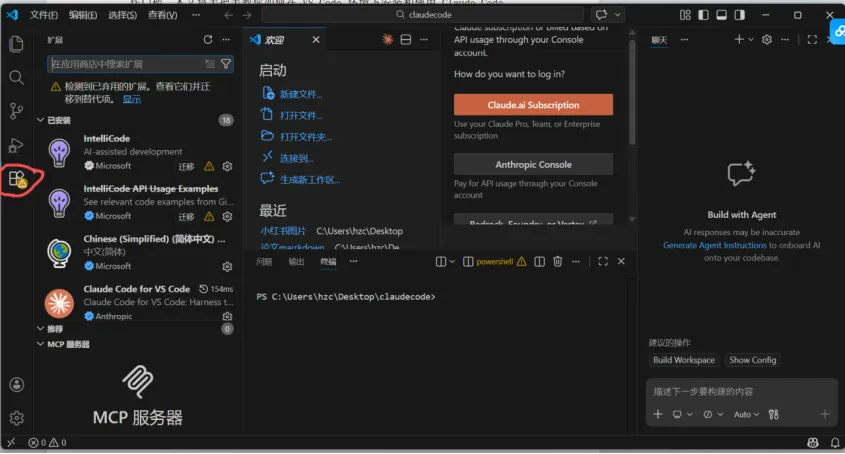
Task: Open IntelliCode API Usage Examples gear
Action: 227,216
